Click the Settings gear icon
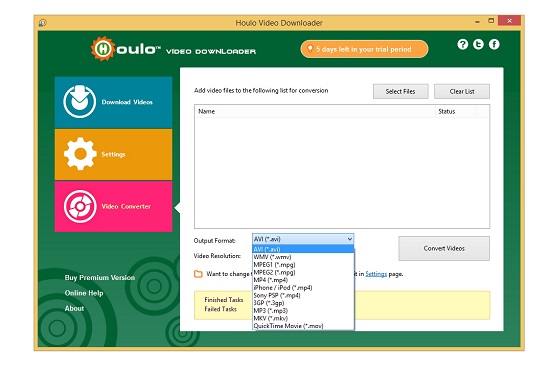Viewport: 550px width, 369px height. 80,154
